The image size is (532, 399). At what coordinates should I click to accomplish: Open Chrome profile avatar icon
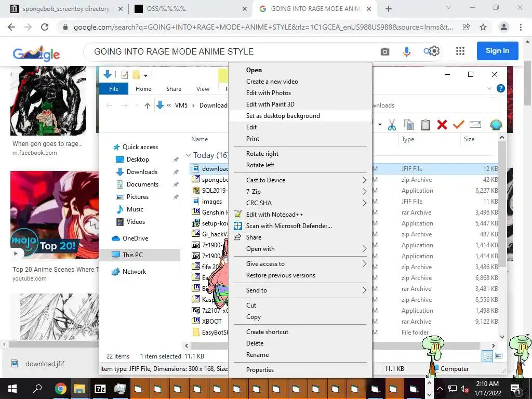(504, 27)
